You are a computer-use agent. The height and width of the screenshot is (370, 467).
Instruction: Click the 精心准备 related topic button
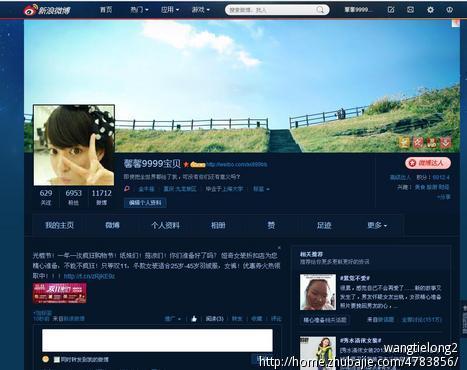pos(325,320)
